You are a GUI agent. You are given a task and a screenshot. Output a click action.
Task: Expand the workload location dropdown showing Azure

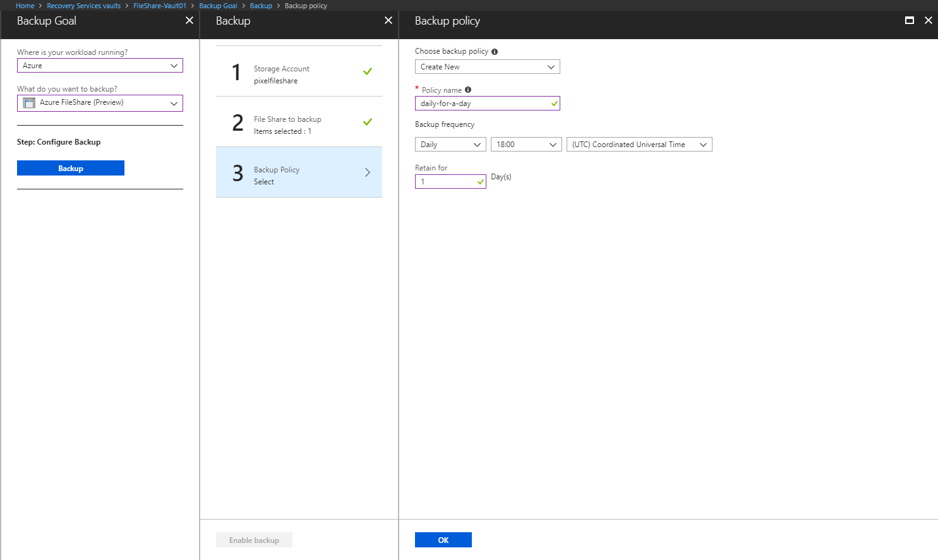pyautogui.click(x=100, y=66)
